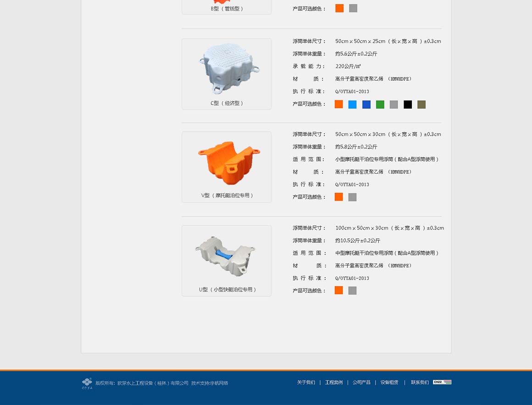Select grey color for C型 product
This screenshot has width=532, height=405.
393,104
